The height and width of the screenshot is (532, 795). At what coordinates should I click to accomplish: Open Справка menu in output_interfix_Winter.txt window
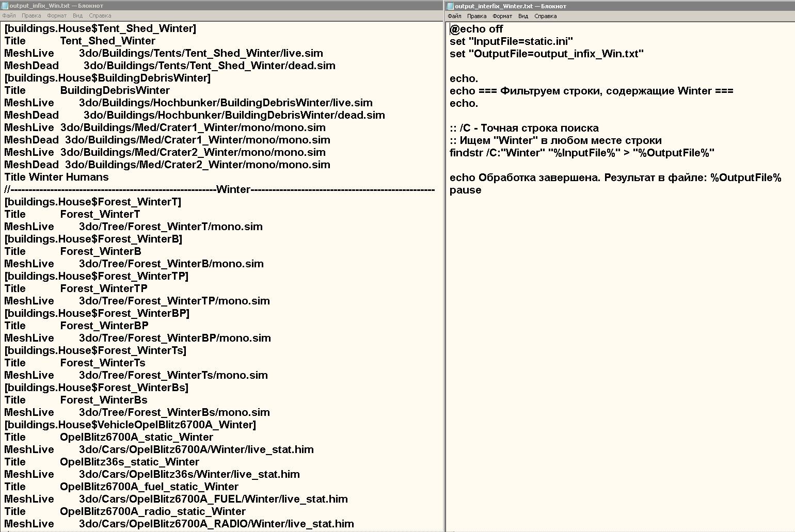click(x=546, y=16)
